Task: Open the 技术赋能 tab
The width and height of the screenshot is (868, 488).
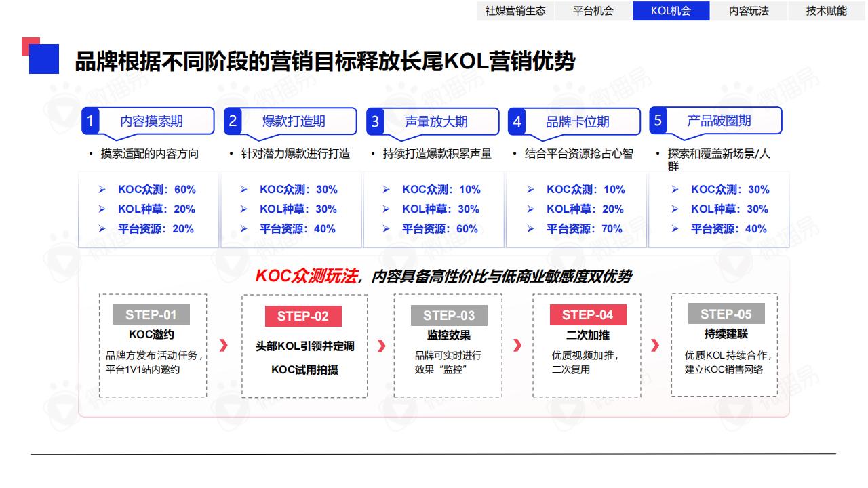Action: pyautogui.click(x=826, y=11)
